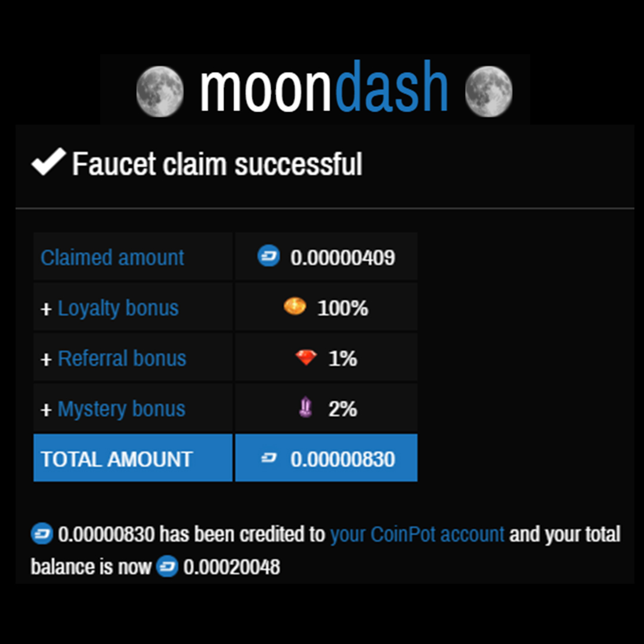Open the Referral bonus link
Viewport: 644px width, 644px height.
pyautogui.click(x=122, y=358)
